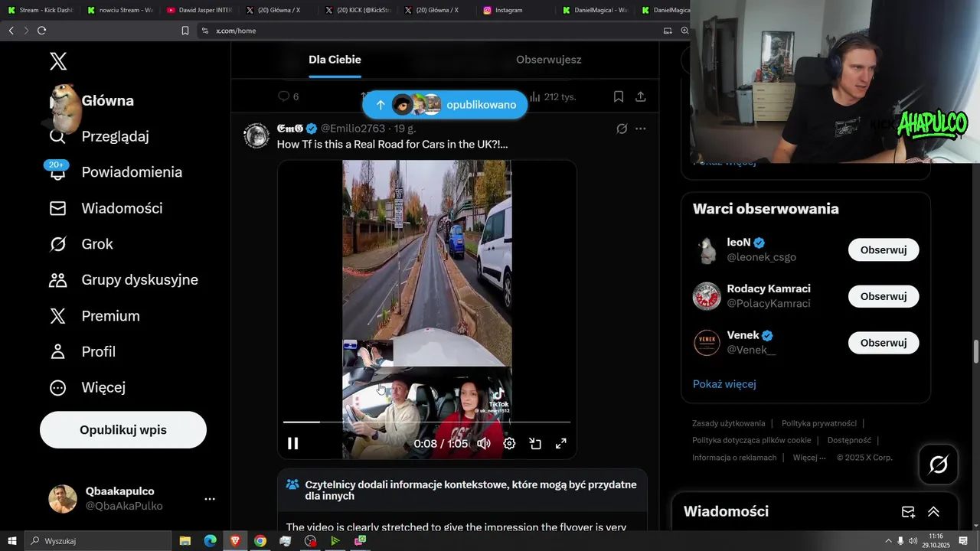Switch to KICK (@KickStreaming) X tab
The image size is (980, 551).
coord(358,10)
